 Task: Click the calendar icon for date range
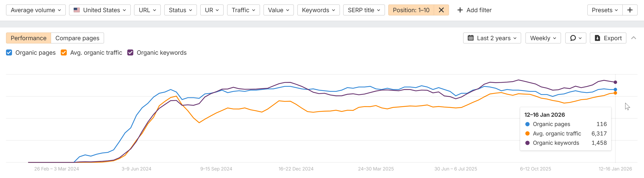470,38
